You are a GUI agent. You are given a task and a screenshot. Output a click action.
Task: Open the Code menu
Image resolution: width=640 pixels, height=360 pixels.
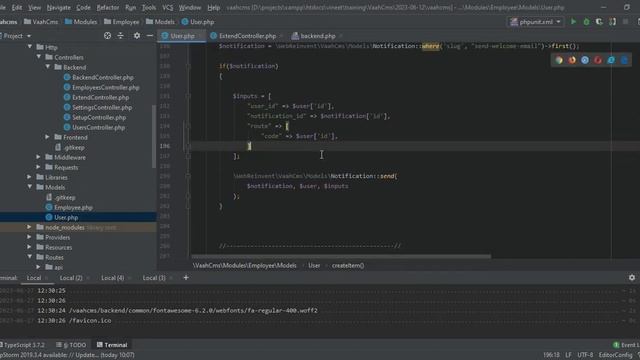tap(83, 7)
